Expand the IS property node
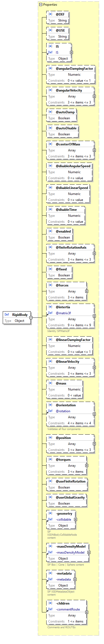The height and width of the screenshot is (644, 104). 71,52
